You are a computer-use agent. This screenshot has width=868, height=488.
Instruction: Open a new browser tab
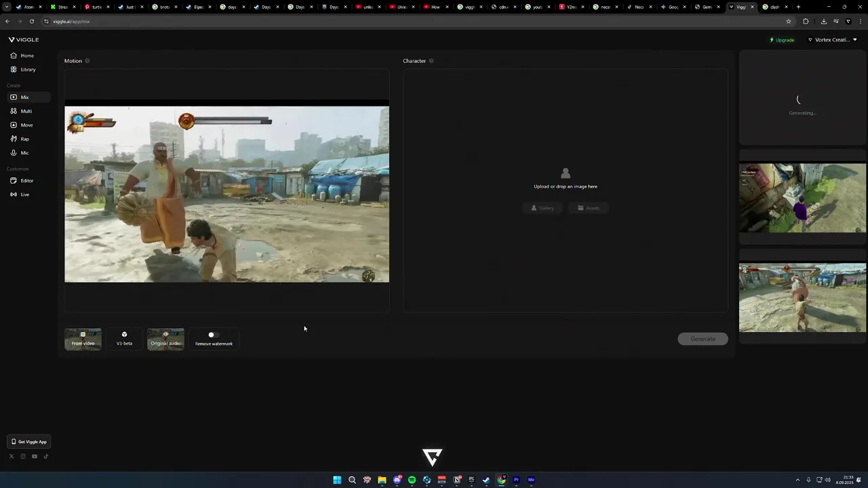[798, 7]
